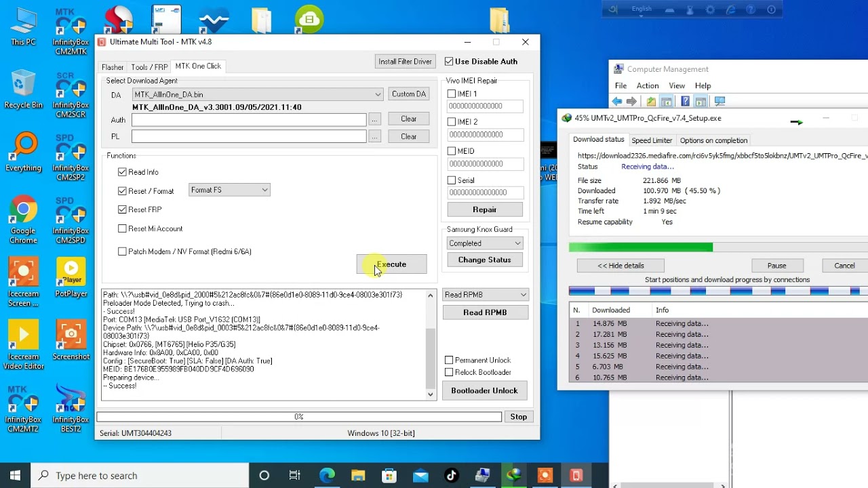Click the Custom DA button

[x=409, y=94]
